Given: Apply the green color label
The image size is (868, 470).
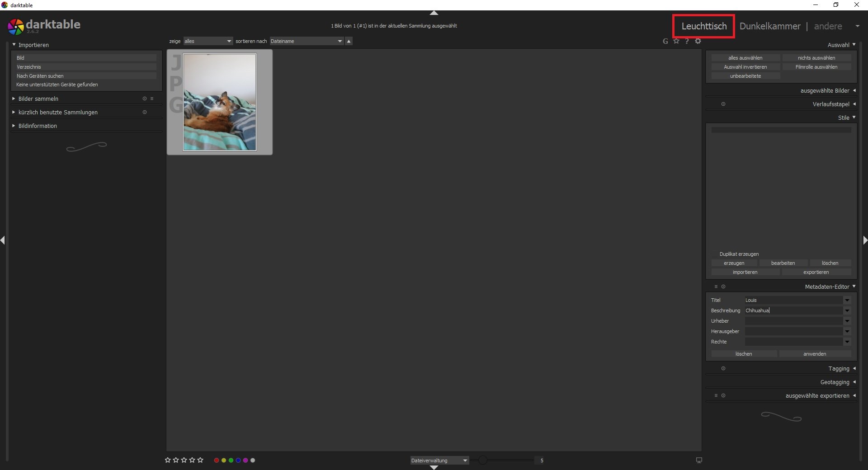Looking at the screenshot, I should tap(231, 460).
